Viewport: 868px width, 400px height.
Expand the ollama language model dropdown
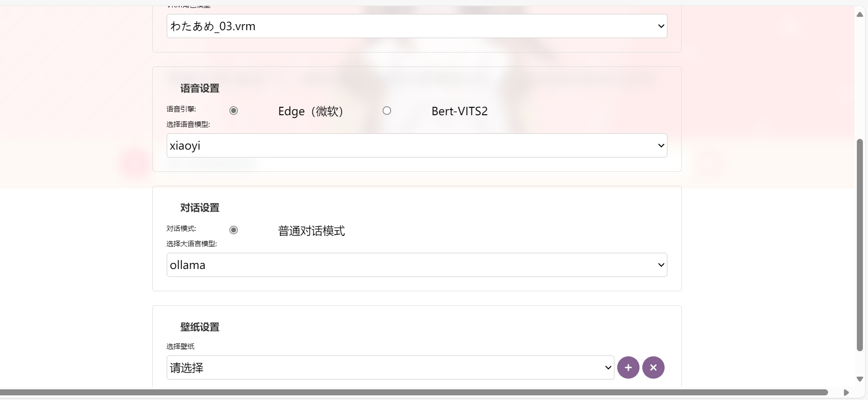coord(417,265)
